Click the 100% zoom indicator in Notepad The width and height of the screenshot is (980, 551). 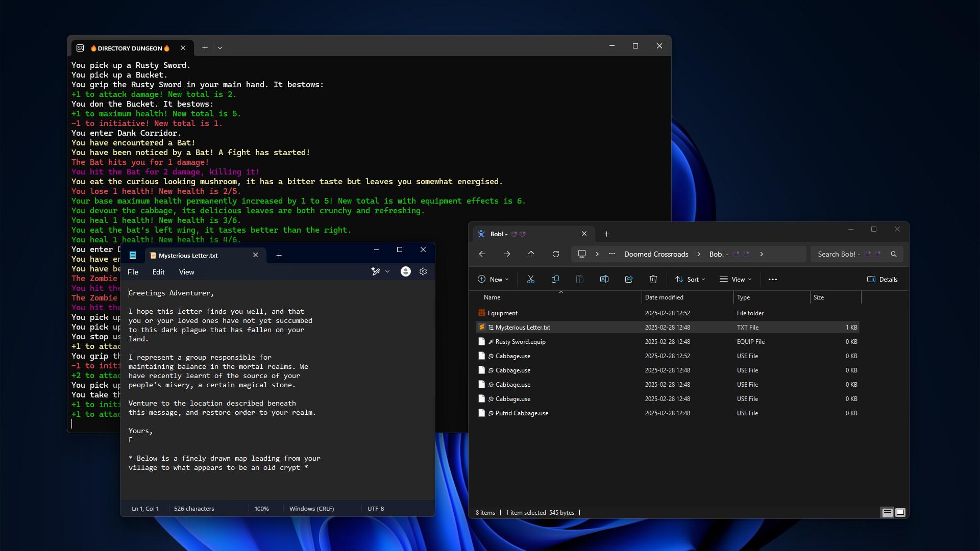pos(261,508)
